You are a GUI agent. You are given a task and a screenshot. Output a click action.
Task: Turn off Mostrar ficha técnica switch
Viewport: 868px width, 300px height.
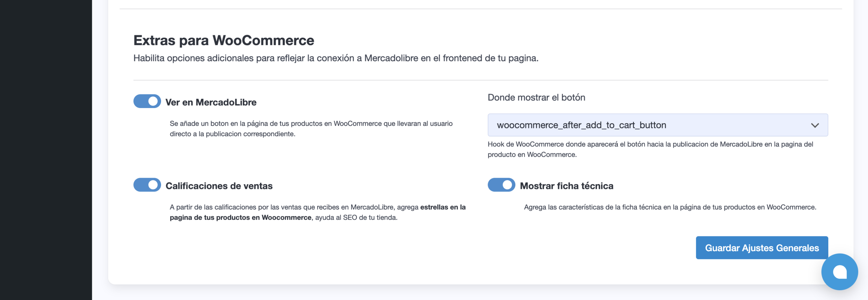point(501,185)
